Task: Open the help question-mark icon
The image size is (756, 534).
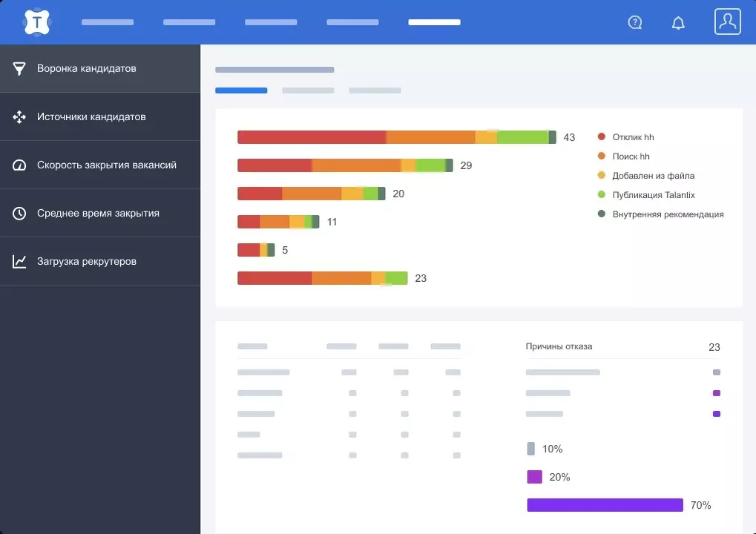Action: pyautogui.click(x=635, y=22)
